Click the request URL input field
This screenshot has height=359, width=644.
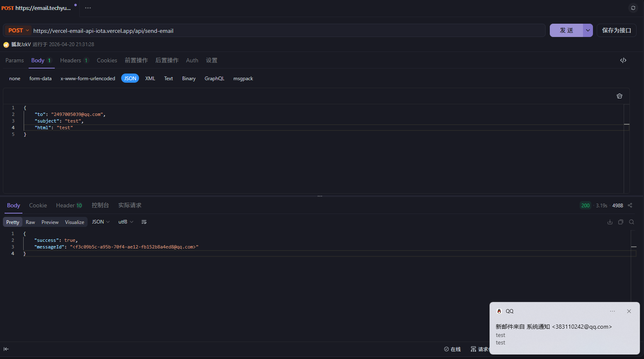coord(286,31)
